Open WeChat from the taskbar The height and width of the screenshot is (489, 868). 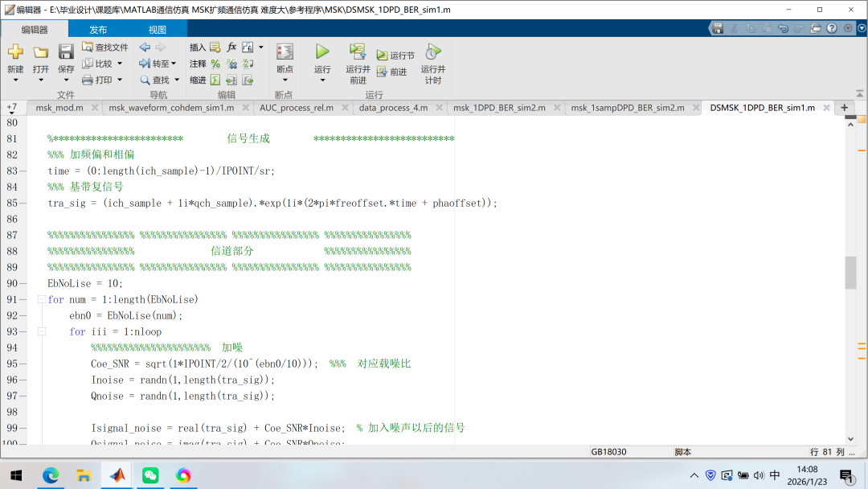point(150,475)
